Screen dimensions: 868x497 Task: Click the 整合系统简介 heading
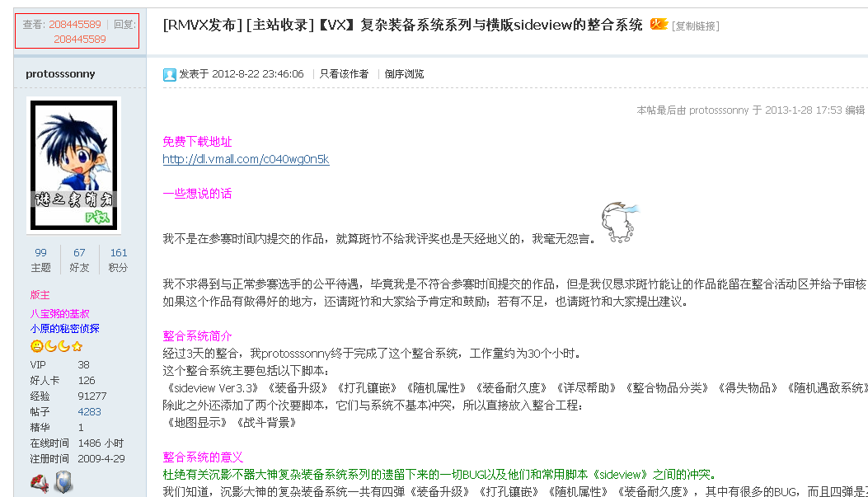tap(197, 336)
